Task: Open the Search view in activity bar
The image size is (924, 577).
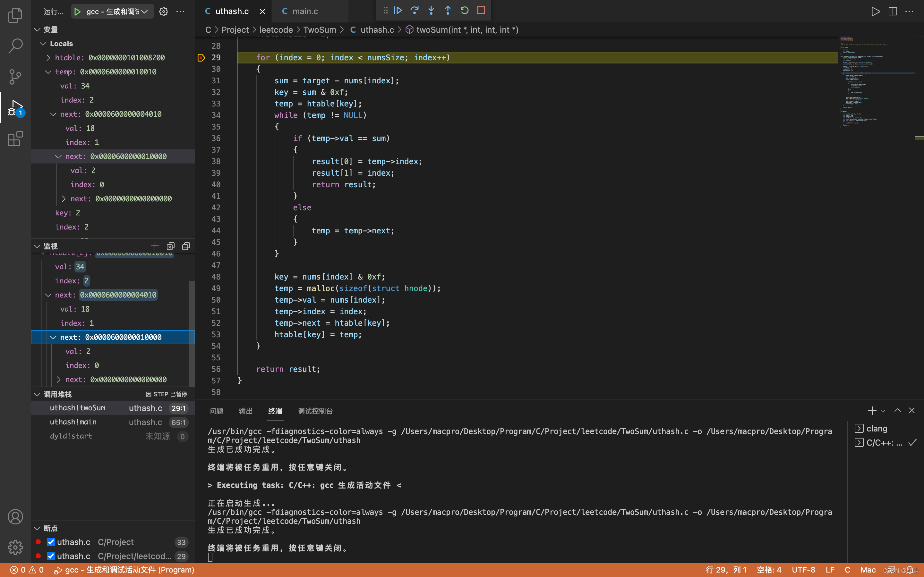Action: (15, 46)
